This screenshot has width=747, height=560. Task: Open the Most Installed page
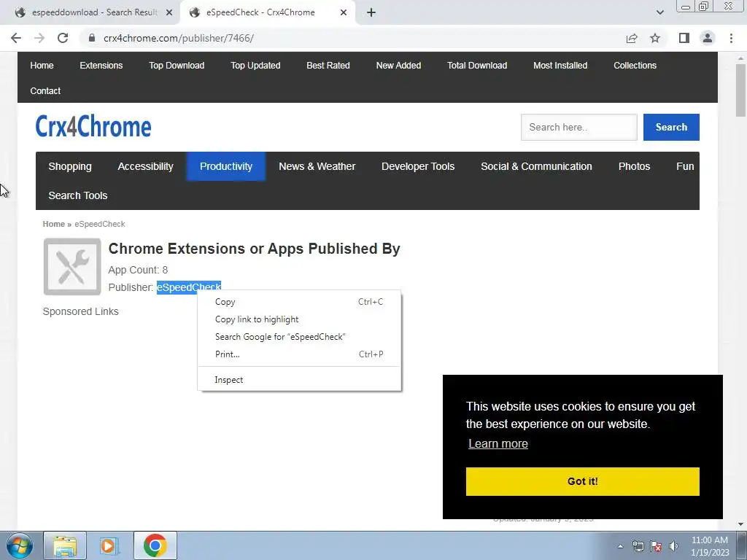pos(560,66)
